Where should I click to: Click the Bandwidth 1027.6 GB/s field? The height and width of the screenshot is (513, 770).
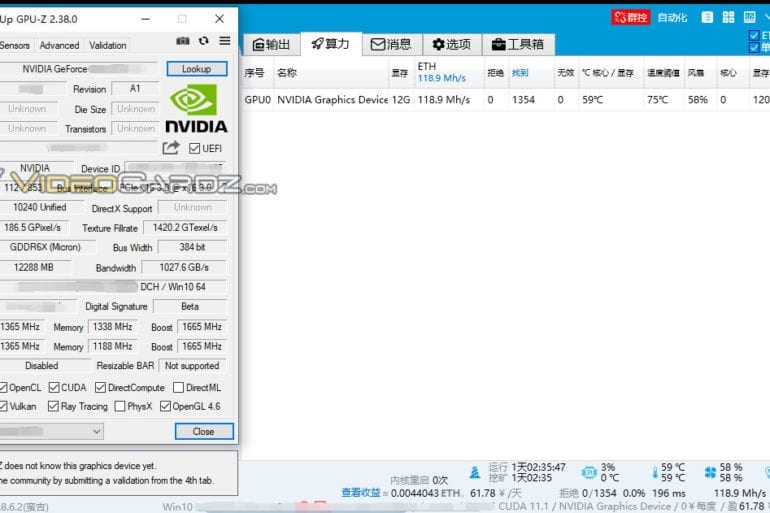[x=184, y=268]
